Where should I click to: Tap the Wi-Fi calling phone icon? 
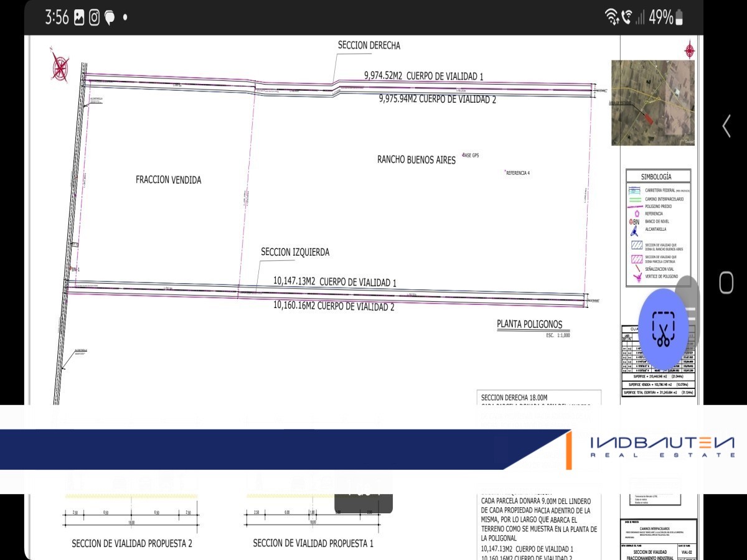(626, 17)
